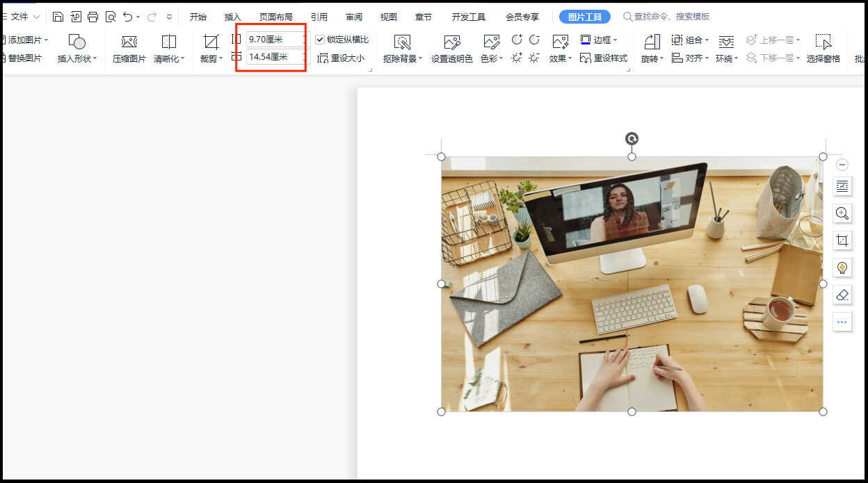Open the 章节 tab
Viewport: 868px width, 483px height.
(424, 17)
